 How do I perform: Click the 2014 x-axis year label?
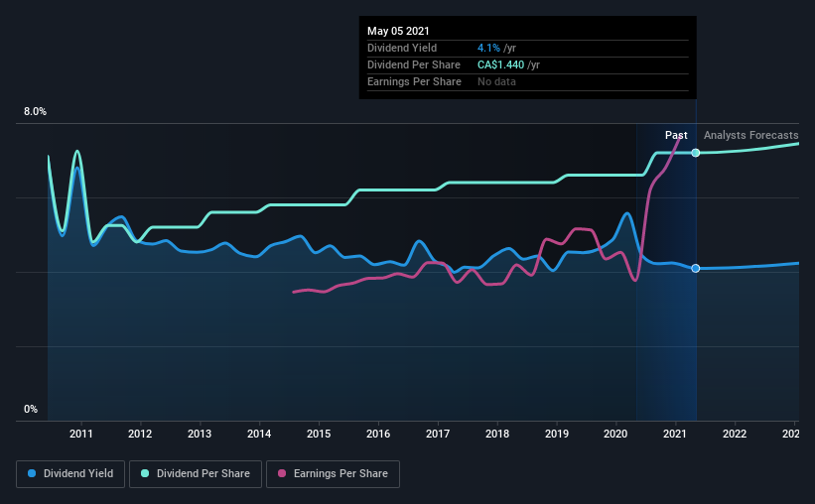(259, 434)
